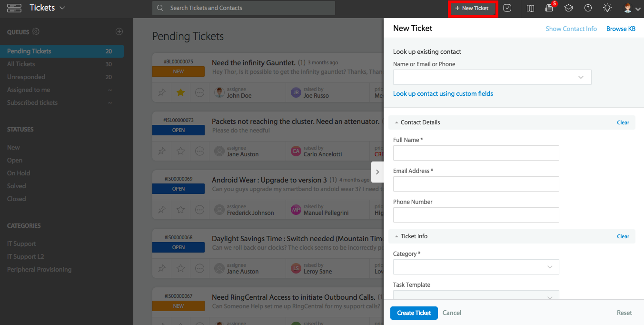Open the Browse KB link
Image resolution: width=644 pixels, height=325 pixels.
click(x=621, y=29)
